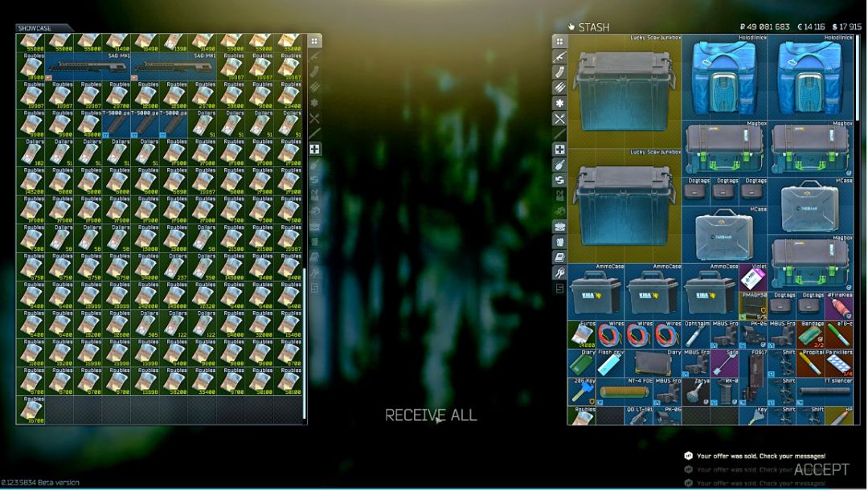Select the Safe key in Stash
Viewport: 868px width, 491px height.
pyautogui.click(x=725, y=364)
